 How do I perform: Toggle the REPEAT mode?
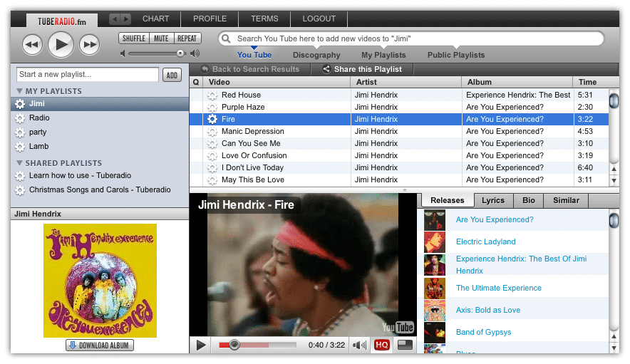[x=187, y=38]
